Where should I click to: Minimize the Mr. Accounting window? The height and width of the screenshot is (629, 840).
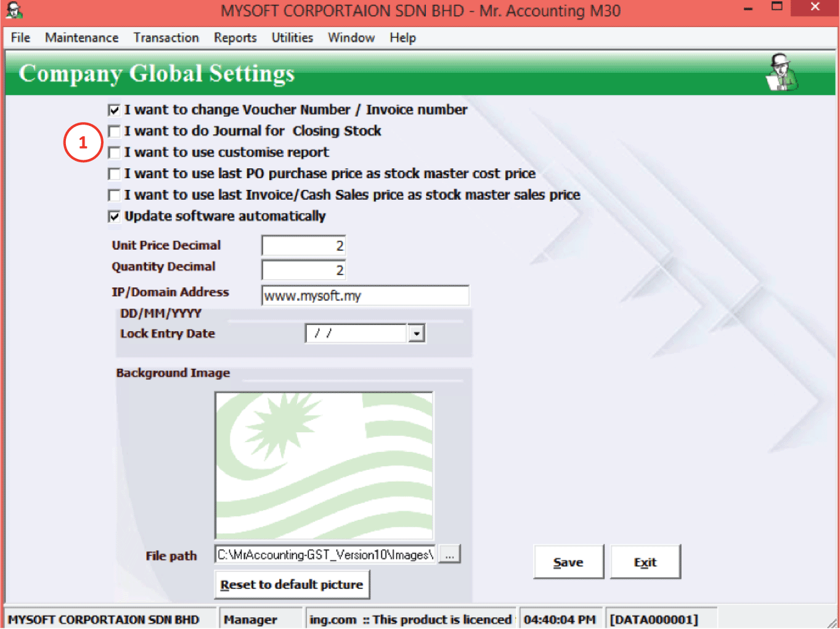pyautogui.click(x=748, y=9)
